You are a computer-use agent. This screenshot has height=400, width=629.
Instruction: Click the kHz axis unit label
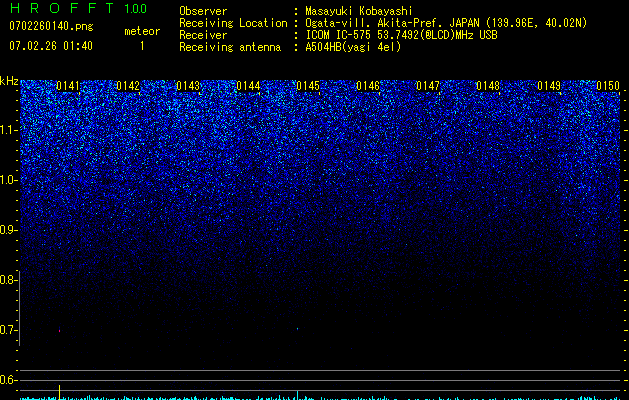9,81
